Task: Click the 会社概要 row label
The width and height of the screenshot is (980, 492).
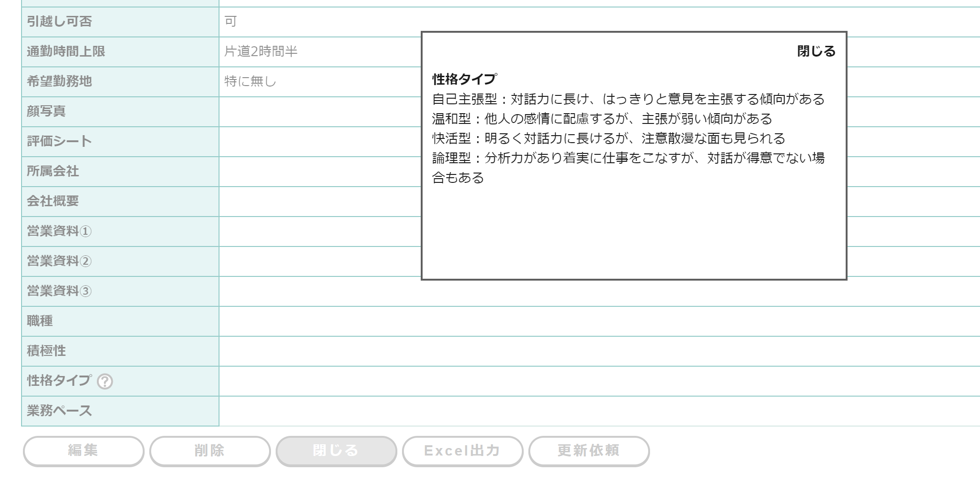Action: [53, 201]
